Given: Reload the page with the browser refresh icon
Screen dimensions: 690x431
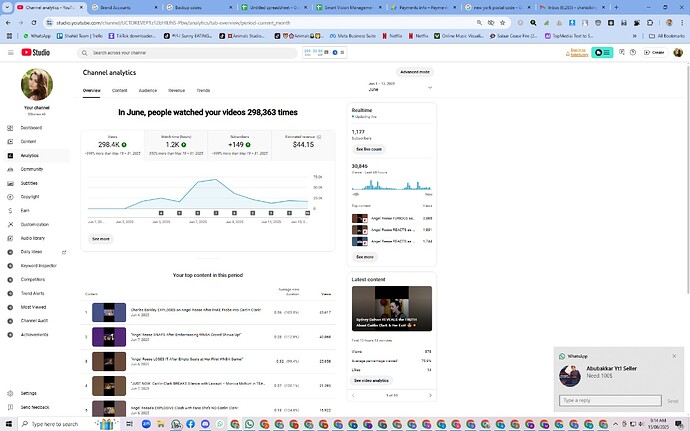Looking at the screenshot, I should click(x=34, y=22).
